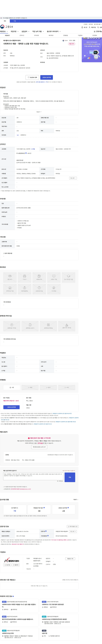
Task: Select the 전형방법 section tab
Action: point(66,35)
